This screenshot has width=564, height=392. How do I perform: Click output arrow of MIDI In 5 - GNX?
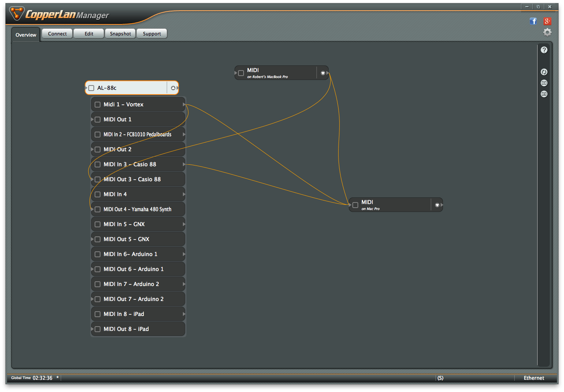point(184,224)
